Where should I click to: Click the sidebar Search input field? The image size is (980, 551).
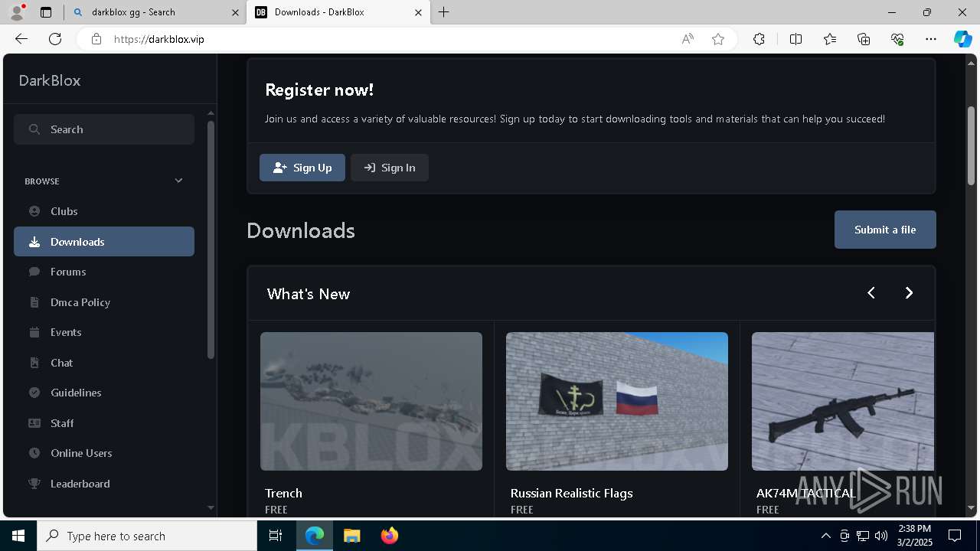tap(104, 129)
